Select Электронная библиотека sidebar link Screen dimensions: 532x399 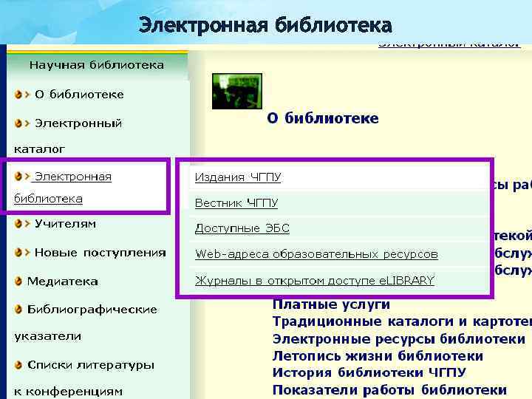[63, 187]
